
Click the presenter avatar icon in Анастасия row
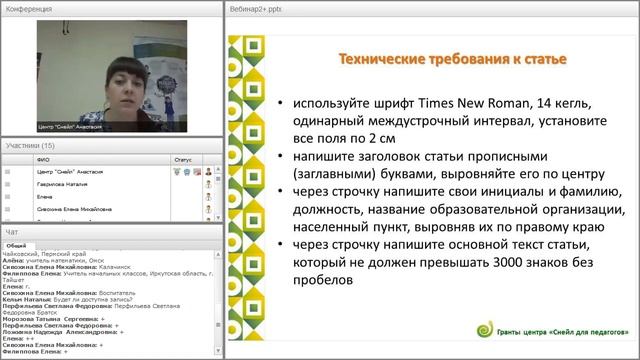coord(209,172)
